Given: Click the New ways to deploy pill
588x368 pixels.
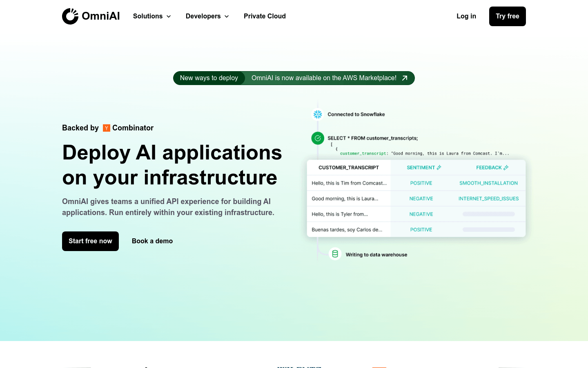Looking at the screenshot, I should (x=209, y=78).
